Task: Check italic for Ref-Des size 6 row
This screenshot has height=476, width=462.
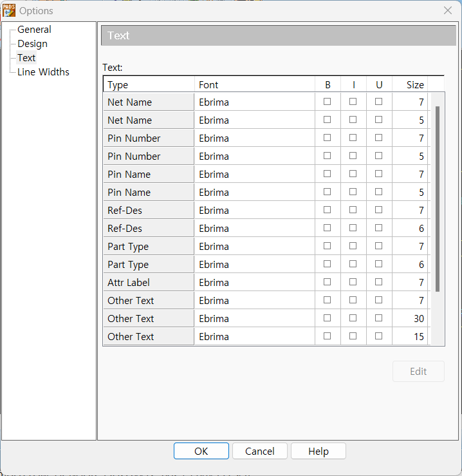Action: (353, 228)
